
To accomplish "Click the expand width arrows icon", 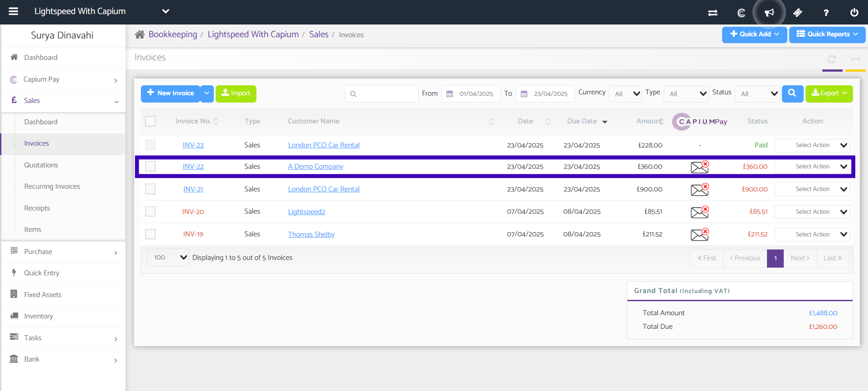I will (855, 59).
